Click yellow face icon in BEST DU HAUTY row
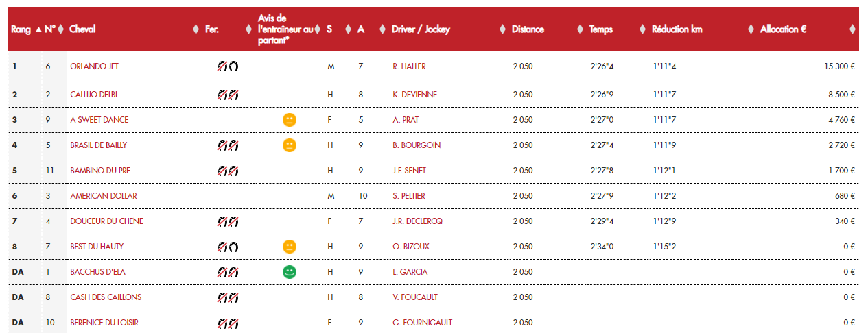Viewport: 868px width, 333px height. pos(290,247)
